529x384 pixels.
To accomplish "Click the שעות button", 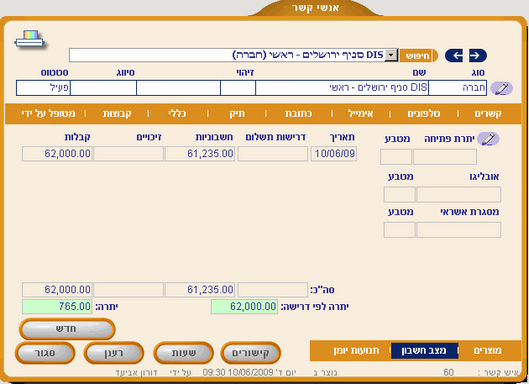I will click(x=184, y=353).
